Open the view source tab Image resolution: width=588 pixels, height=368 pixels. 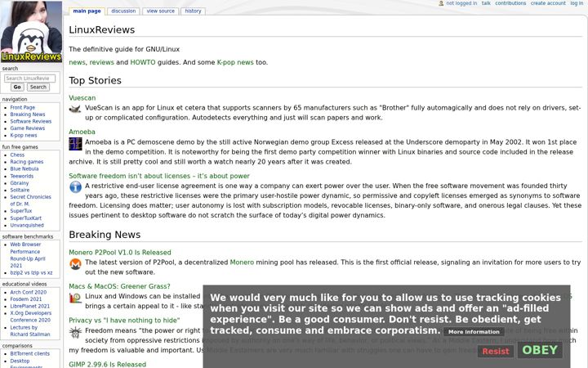[x=161, y=11]
